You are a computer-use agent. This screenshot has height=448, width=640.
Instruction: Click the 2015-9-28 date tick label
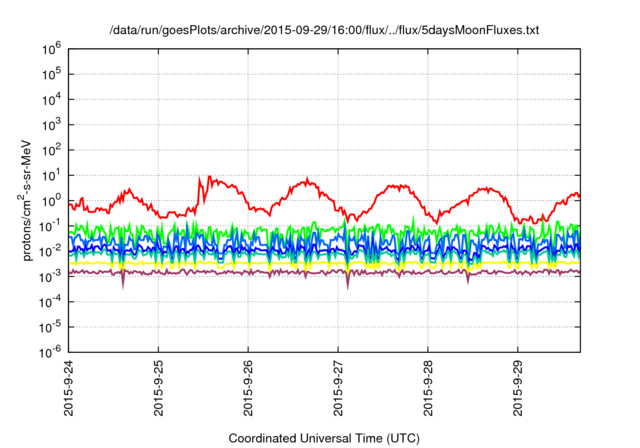pyautogui.click(x=428, y=391)
